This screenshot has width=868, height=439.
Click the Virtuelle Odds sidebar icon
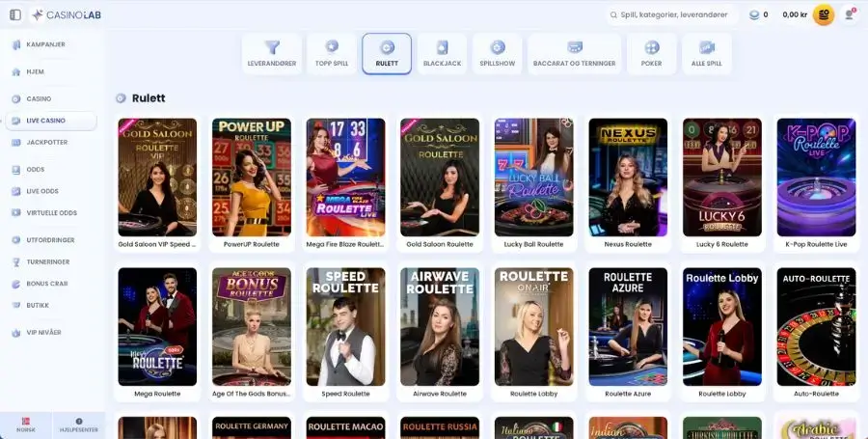16,212
